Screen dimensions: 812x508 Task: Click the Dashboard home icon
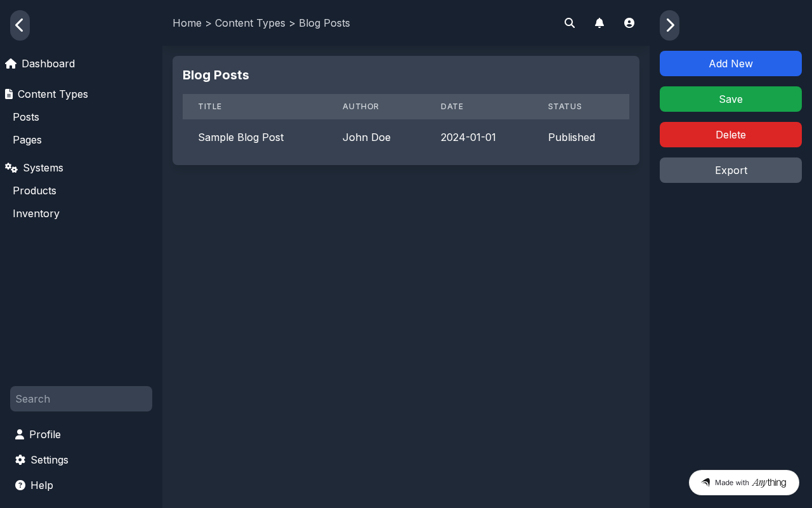(x=11, y=63)
